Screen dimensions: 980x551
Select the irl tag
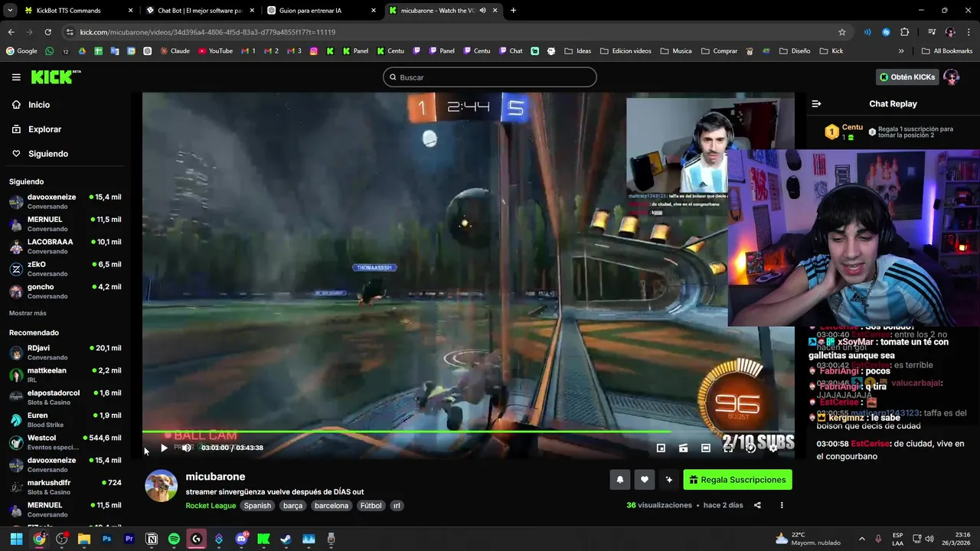click(x=397, y=506)
